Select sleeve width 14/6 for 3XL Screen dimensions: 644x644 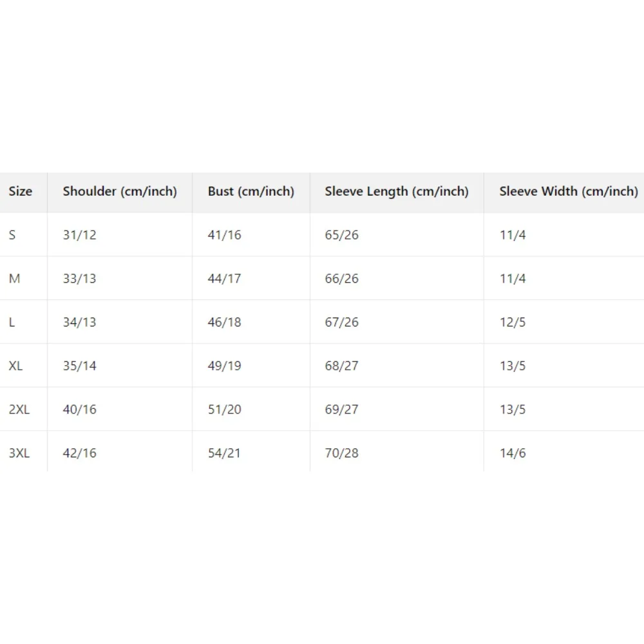pos(513,453)
